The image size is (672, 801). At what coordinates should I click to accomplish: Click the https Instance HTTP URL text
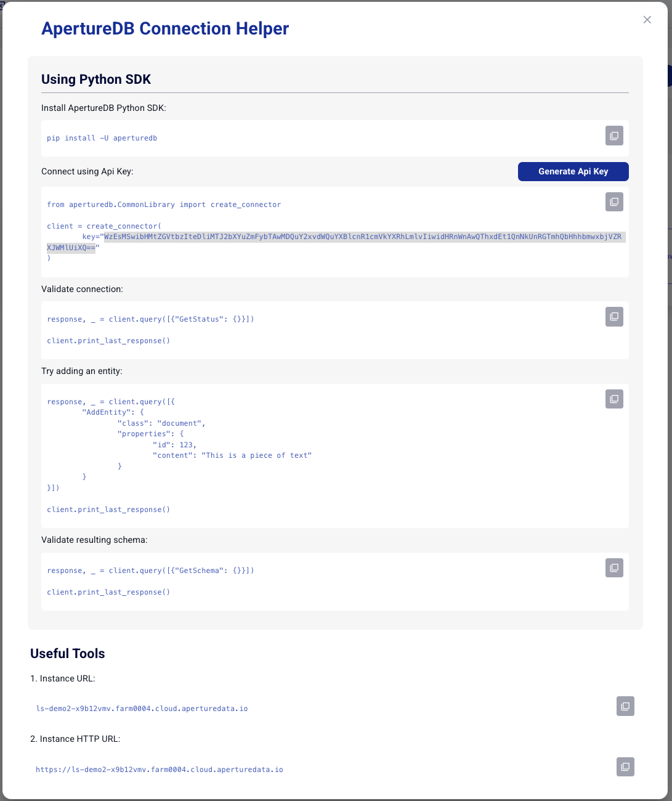tap(160, 770)
